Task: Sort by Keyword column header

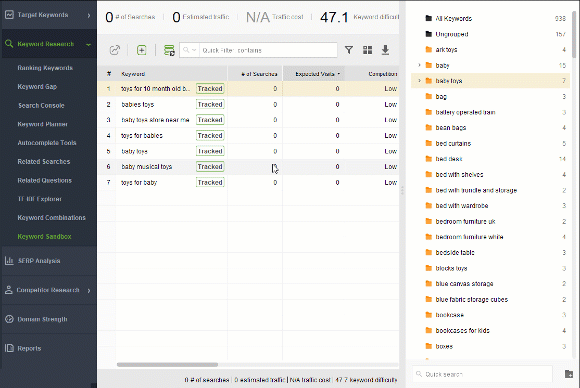Action: (x=172, y=74)
